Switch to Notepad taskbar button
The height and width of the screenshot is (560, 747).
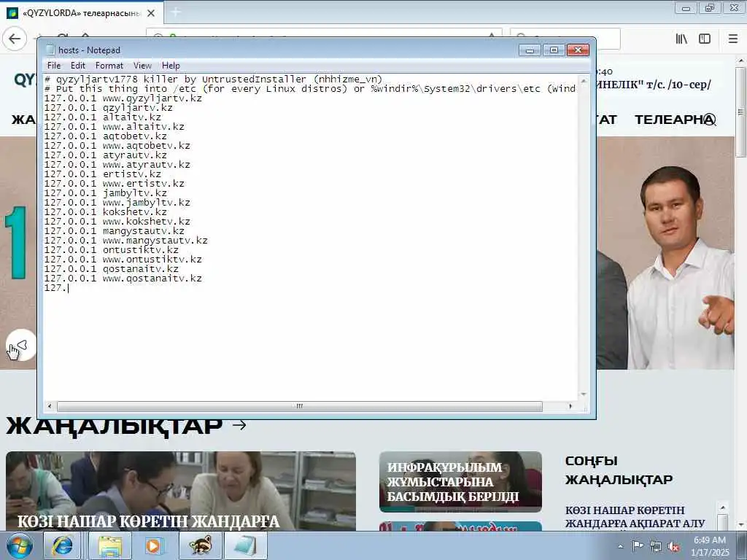pyautogui.click(x=245, y=545)
